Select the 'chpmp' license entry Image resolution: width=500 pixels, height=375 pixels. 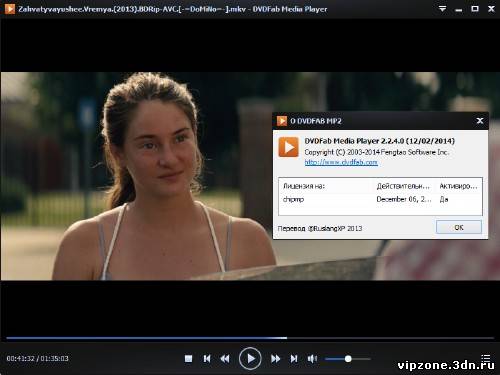[293, 199]
